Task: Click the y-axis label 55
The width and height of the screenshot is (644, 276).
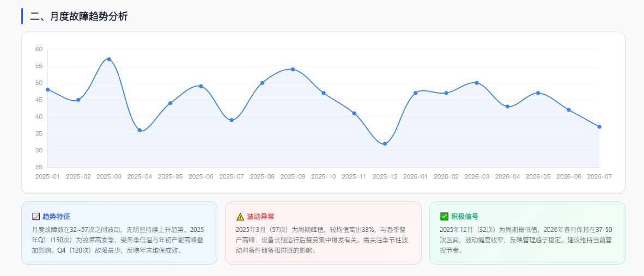Action: click(39, 66)
